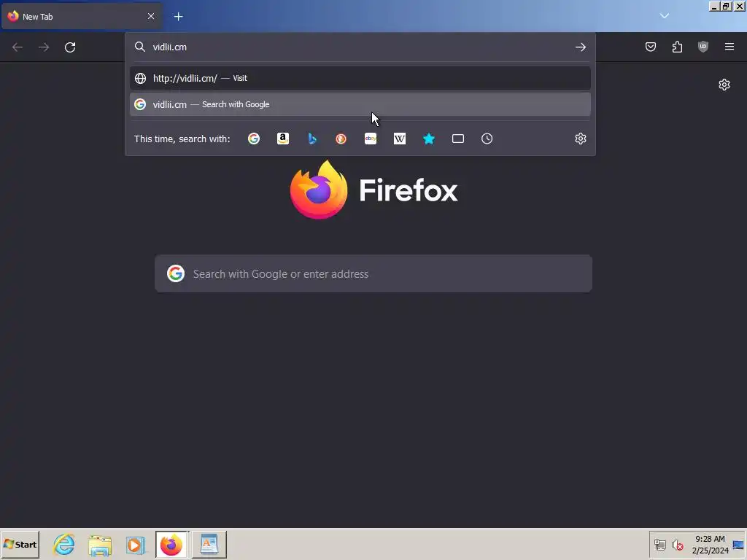Switch to the Firefox taskbar button
This screenshot has width=747, height=560.
[171, 544]
